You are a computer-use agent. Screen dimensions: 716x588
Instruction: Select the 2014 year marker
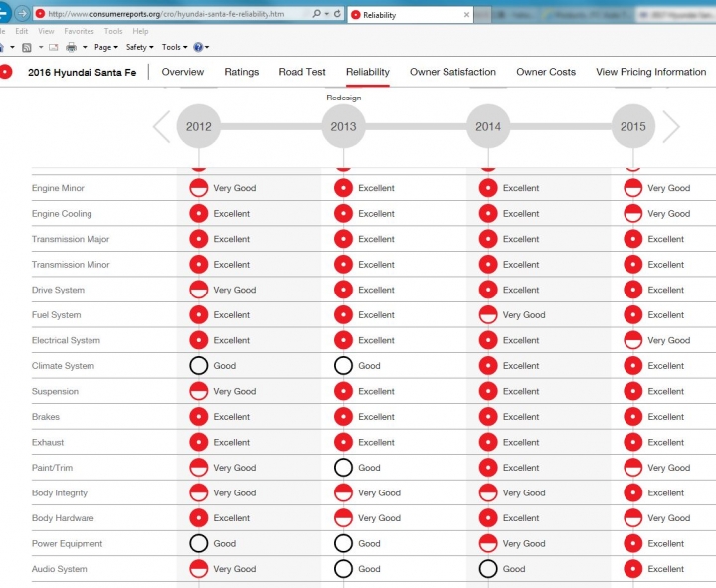[x=488, y=126]
